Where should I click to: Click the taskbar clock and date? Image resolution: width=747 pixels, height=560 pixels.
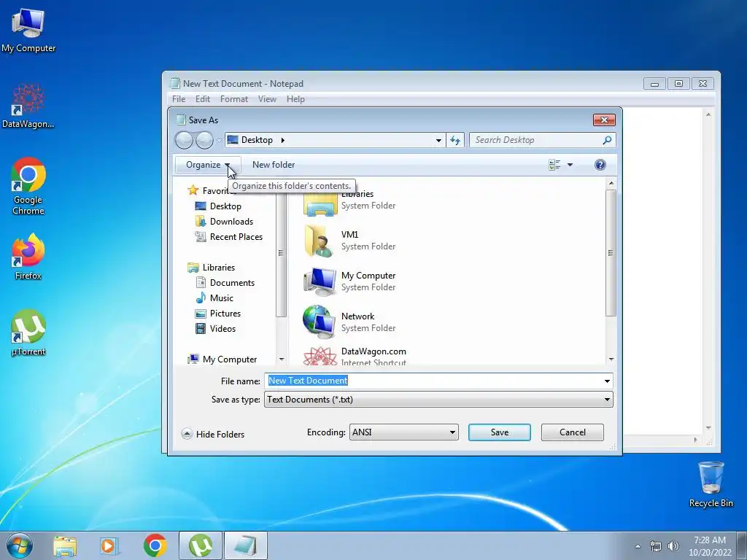click(x=709, y=545)
